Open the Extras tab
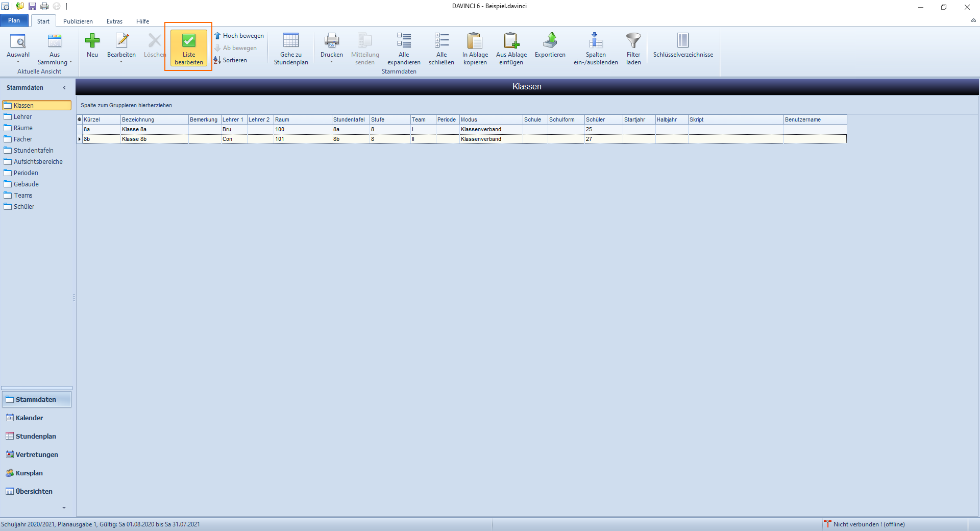This screenshot has height=531, width=980. (x=114, y=21)
